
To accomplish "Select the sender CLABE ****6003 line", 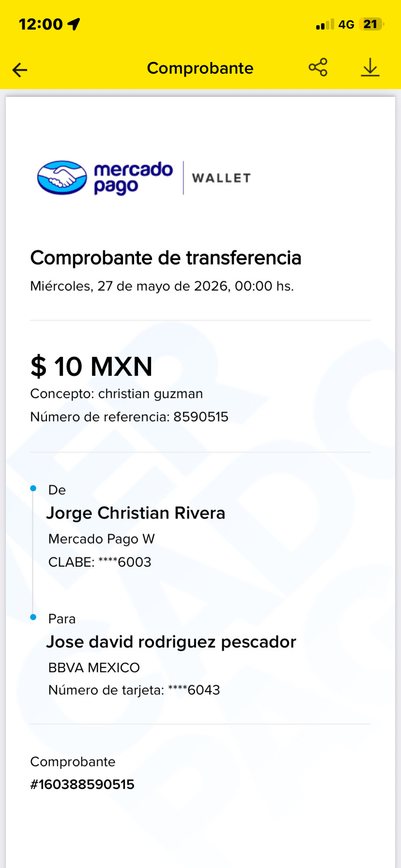I will click(x=100, y=562).
